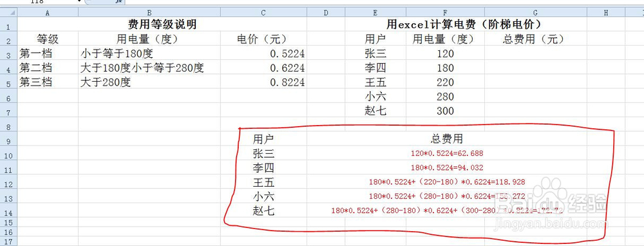This screenshot has width=644, height=246.
Task: Select row 1 header
Action: point(8,24)
